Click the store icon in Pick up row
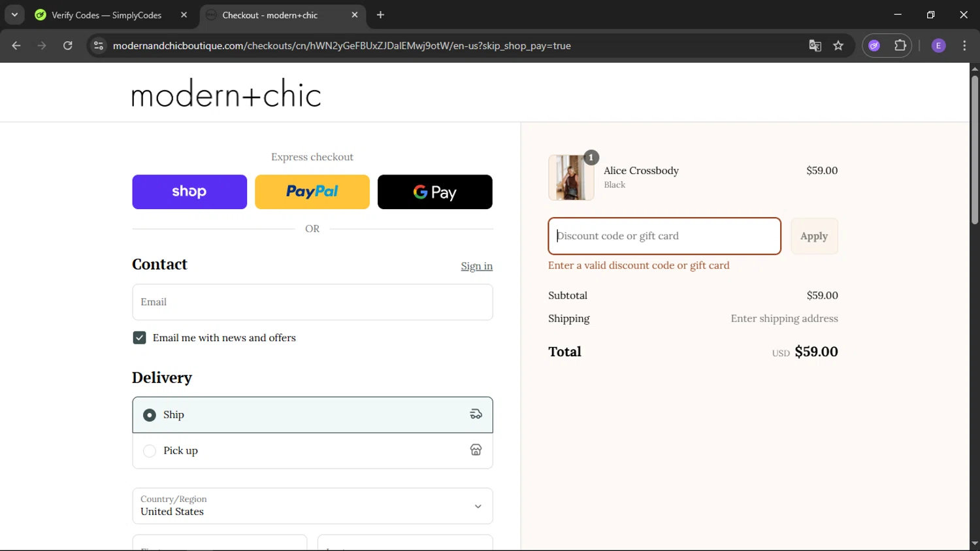Image resolution: width=980 pixels, height=551 pixels. point(476,450)
